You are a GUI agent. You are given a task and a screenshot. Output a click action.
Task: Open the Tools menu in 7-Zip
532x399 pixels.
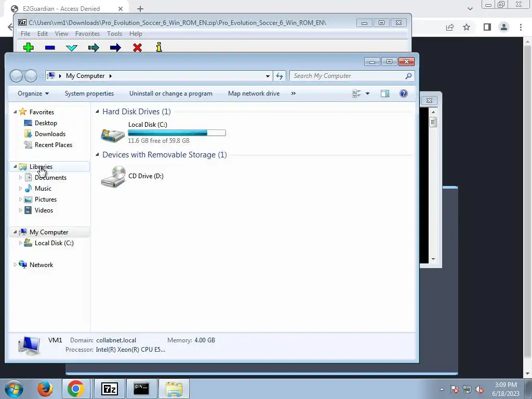pos(114,34)
